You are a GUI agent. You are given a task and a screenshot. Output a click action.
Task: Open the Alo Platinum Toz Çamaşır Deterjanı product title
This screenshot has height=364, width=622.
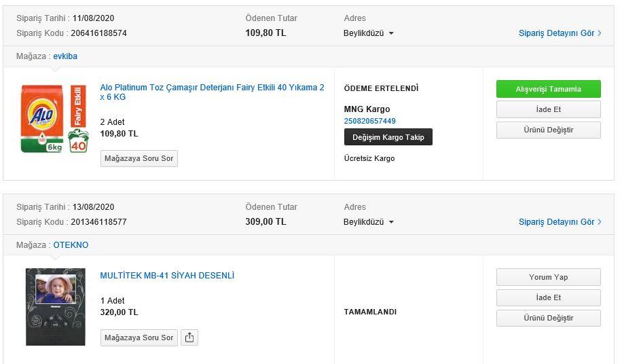click(212, 92)
